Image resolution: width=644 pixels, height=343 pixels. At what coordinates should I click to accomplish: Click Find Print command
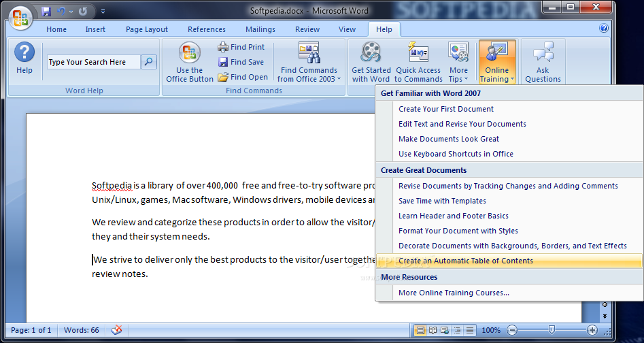click(241, 47)
